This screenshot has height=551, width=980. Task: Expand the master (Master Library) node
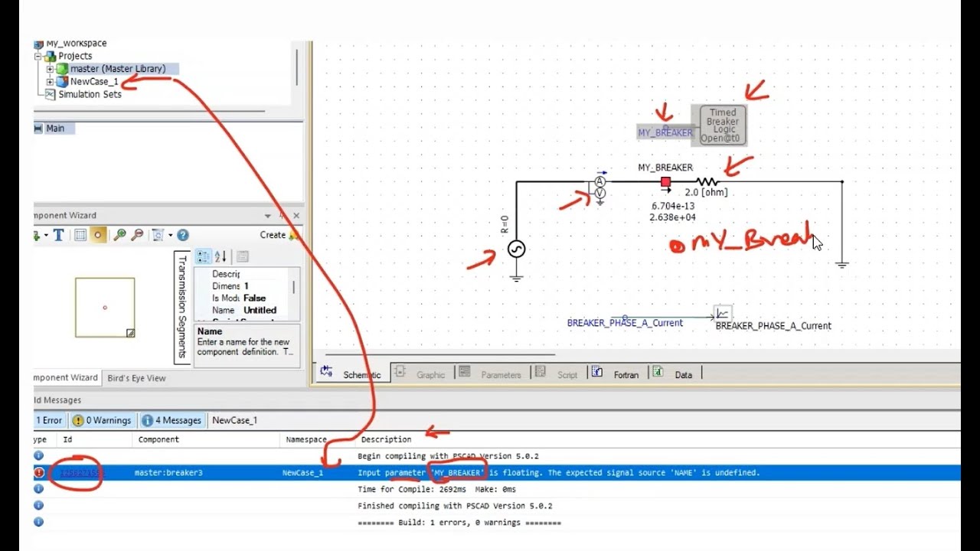click(x=50, y=69)
